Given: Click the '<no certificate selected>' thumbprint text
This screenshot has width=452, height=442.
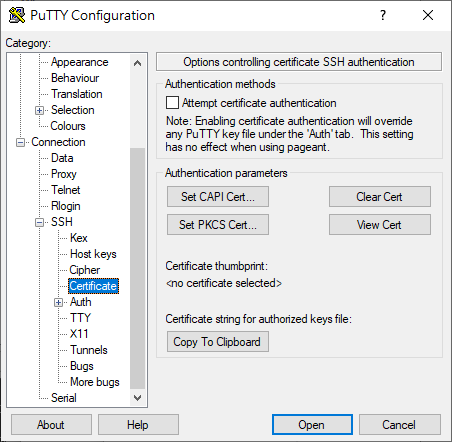Looking at the screenshot, I should (x=224, y=283).
